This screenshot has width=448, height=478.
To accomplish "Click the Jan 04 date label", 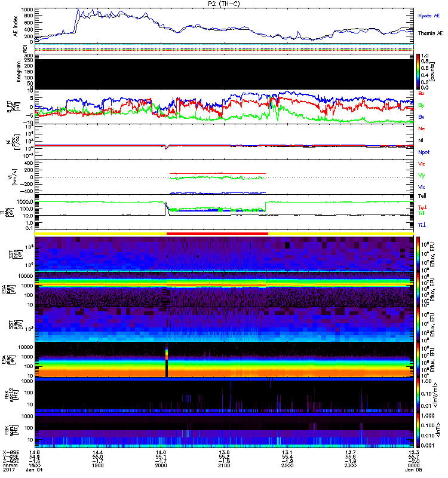I will click(x=35, y=470).
